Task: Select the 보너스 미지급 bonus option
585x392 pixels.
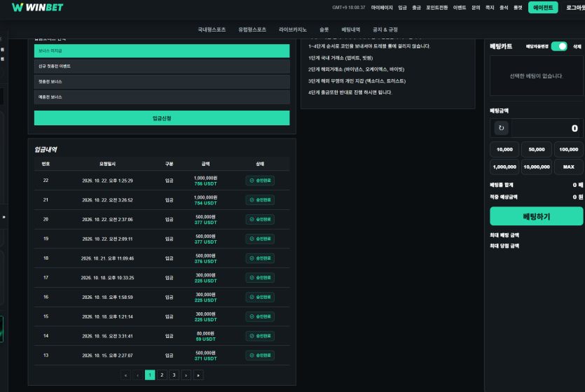Action: [x=162, y=50]
